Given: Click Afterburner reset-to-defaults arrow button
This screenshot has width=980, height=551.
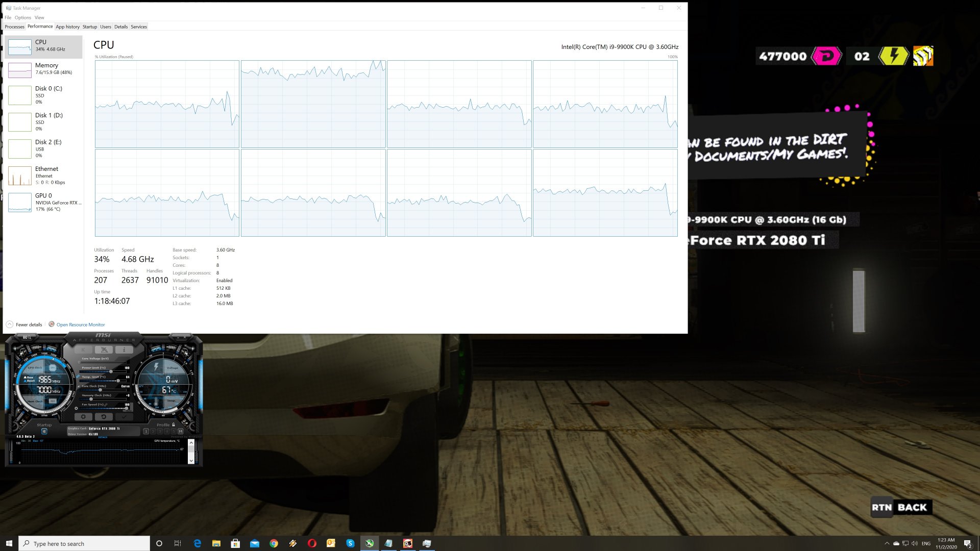Looking at the screenshot, I should 104,417.
